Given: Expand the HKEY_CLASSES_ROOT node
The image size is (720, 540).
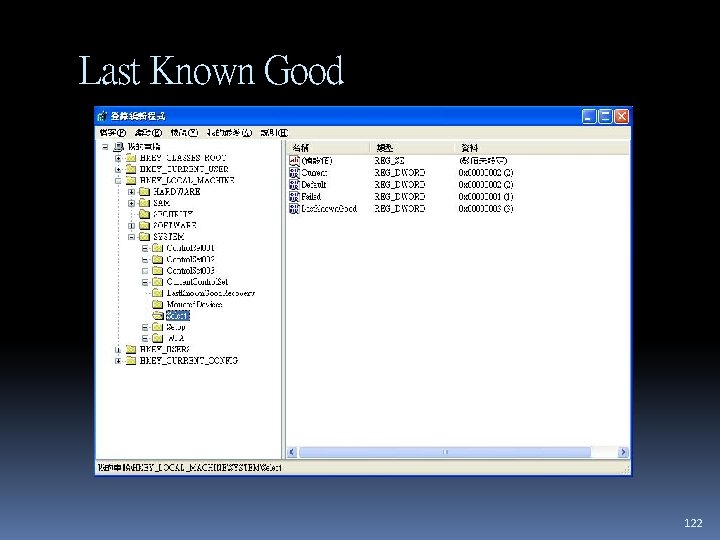Looking at the screenshot, I should tap(118, 158).
